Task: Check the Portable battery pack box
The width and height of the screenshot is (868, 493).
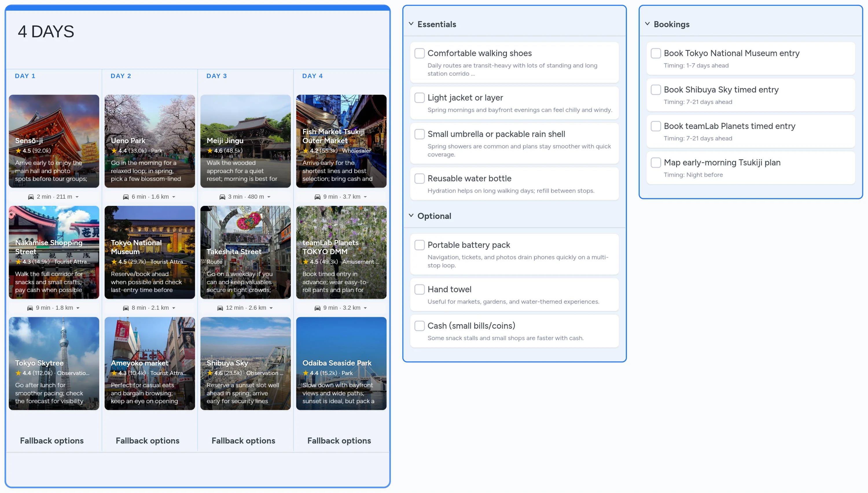Action: (x=420, y=245)
